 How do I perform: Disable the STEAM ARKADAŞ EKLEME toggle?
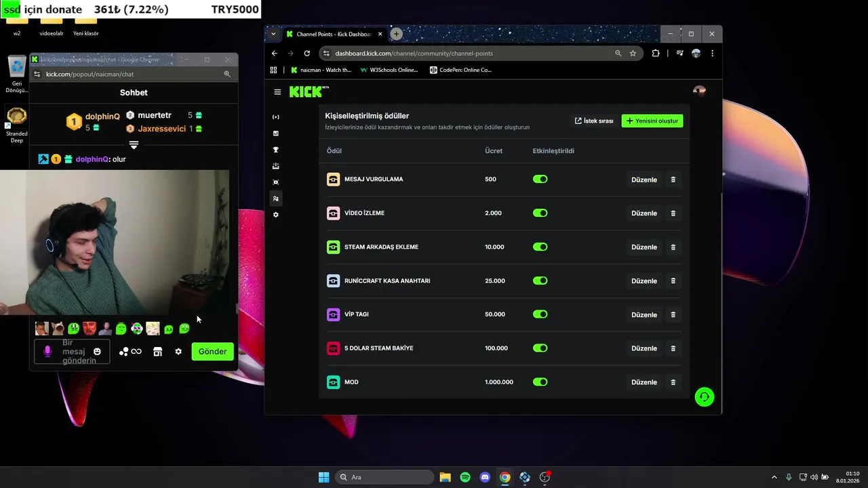pos(540,247)
